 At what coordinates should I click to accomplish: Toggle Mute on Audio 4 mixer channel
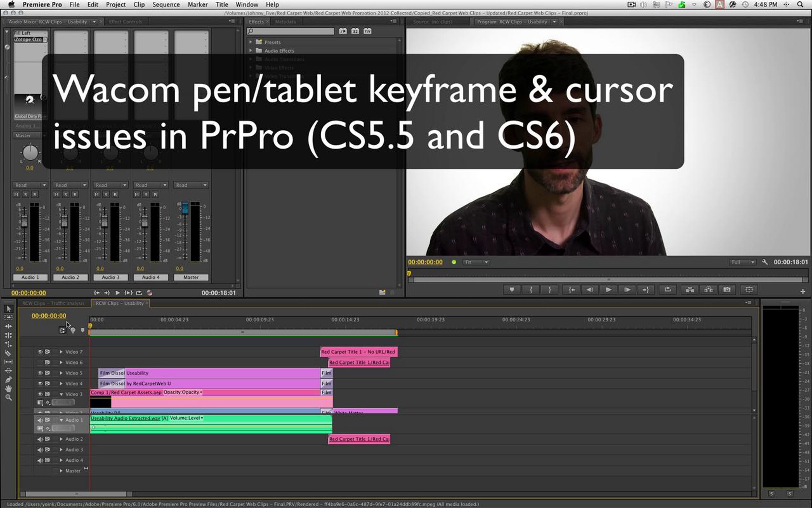pos(137,194)
